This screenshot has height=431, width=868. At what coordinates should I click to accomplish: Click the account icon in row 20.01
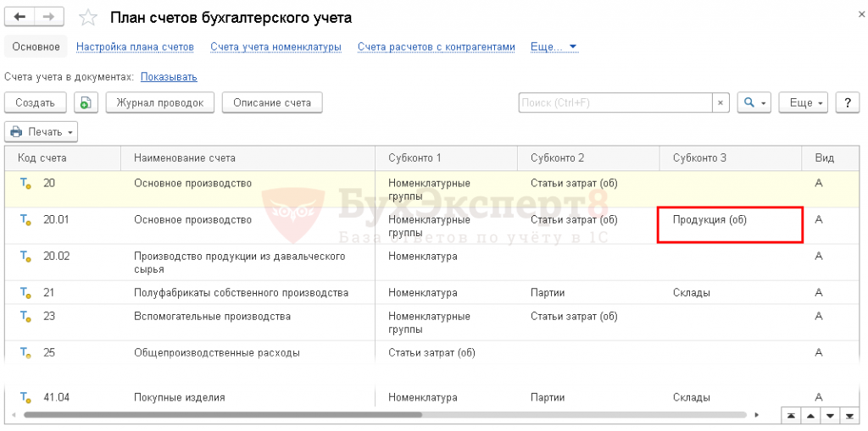point(25,220)
